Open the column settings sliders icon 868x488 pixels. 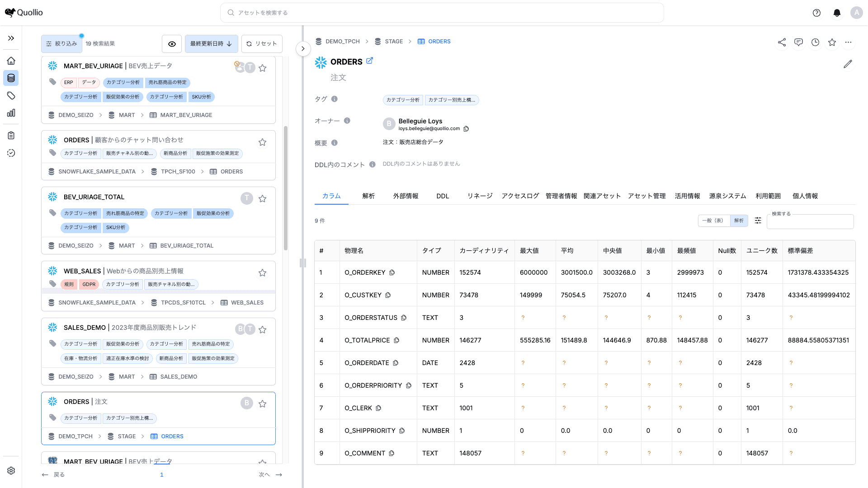tap(758, 221)
